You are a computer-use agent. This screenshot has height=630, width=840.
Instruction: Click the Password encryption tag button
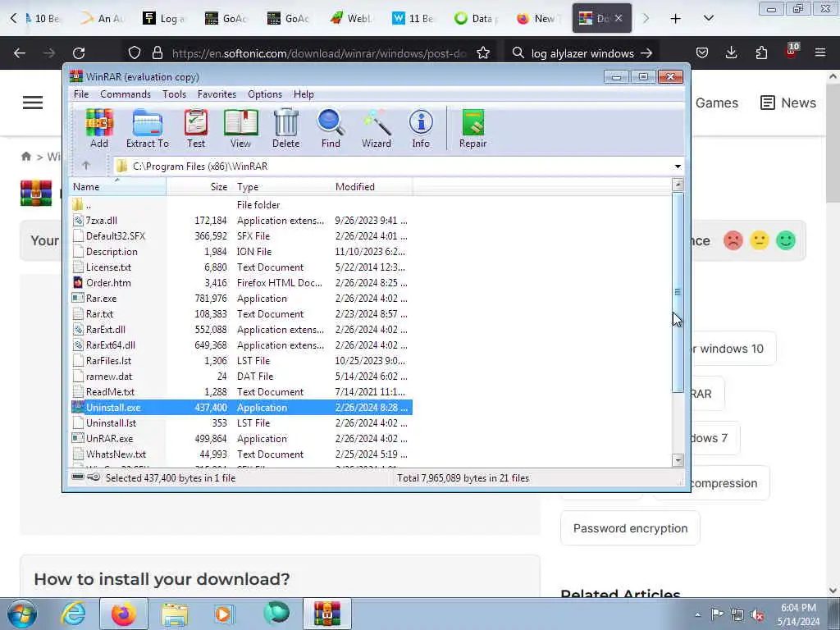coord(630,528)
